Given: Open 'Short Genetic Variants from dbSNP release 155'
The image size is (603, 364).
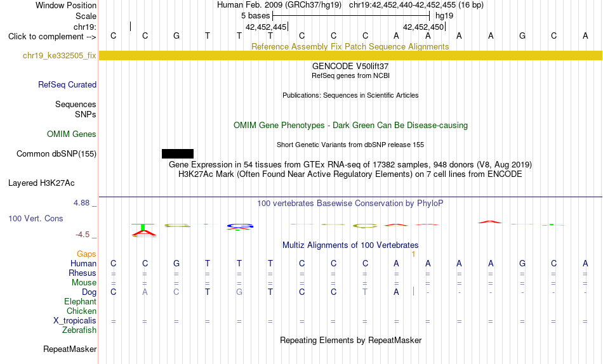Looking at the screenshot, I should tap(350, 145).
